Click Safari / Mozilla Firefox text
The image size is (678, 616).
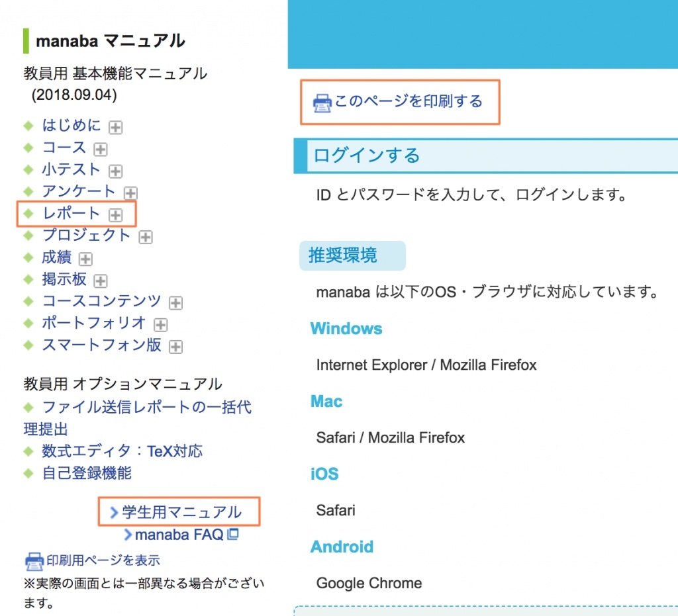click(391, 437)
